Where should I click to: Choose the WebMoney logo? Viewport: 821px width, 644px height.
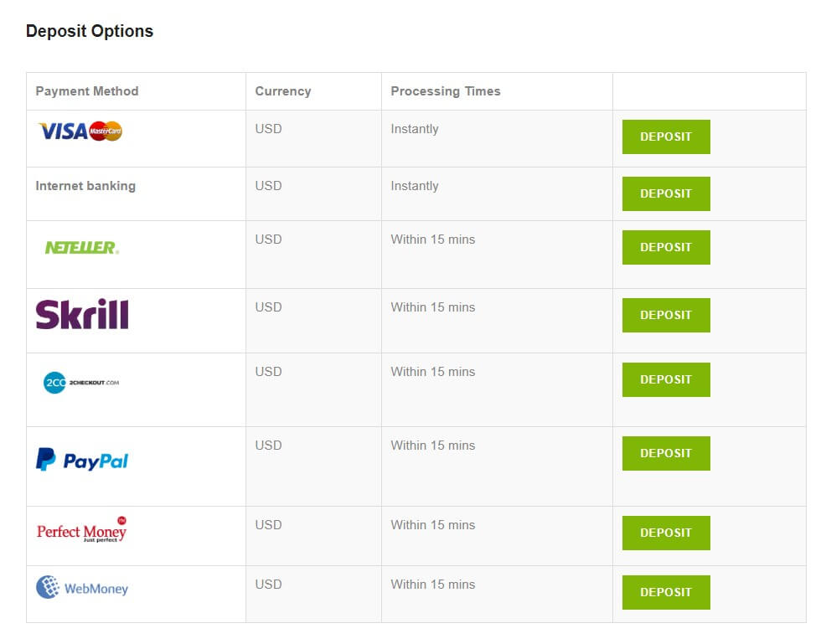tap(82, 587)
